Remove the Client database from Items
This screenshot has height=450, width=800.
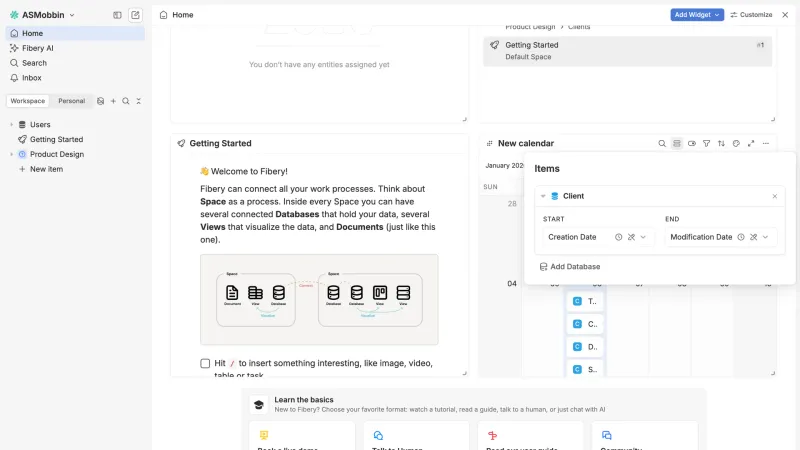774,196
